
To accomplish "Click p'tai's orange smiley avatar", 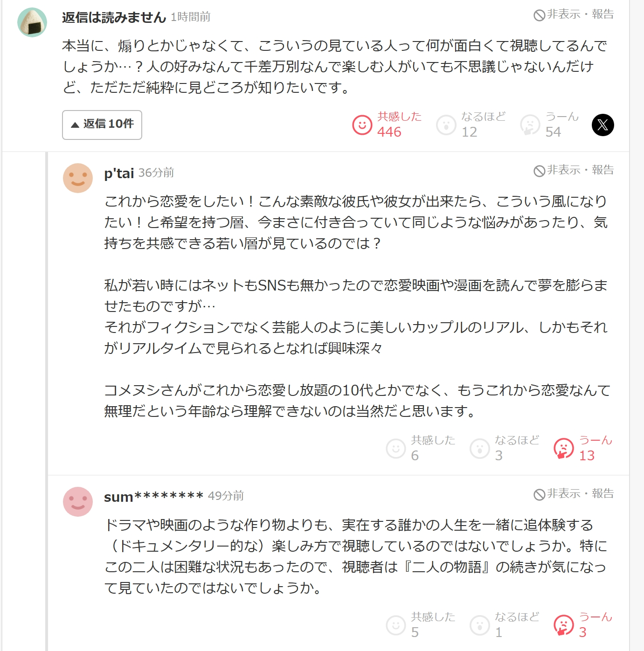I will 78,178.
